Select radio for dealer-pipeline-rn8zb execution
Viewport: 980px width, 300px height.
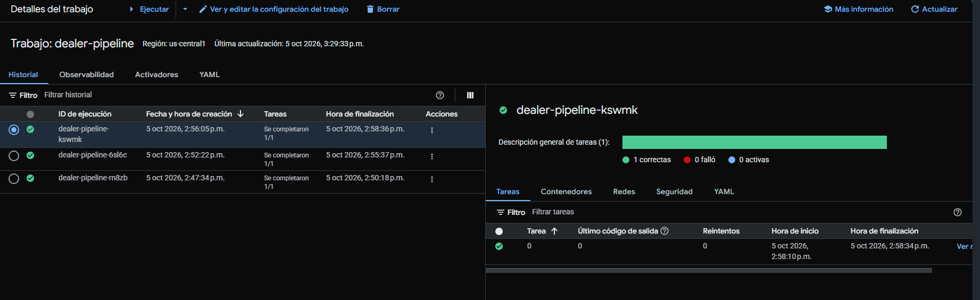point(14,178)
